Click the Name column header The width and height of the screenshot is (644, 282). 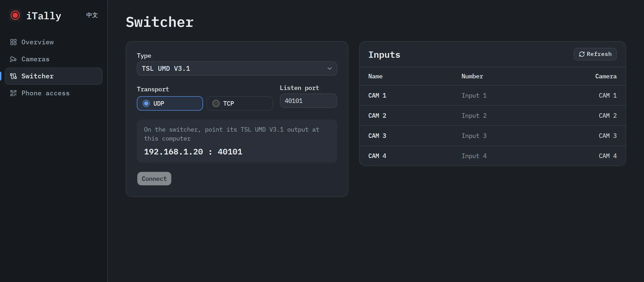coord(375,76)
